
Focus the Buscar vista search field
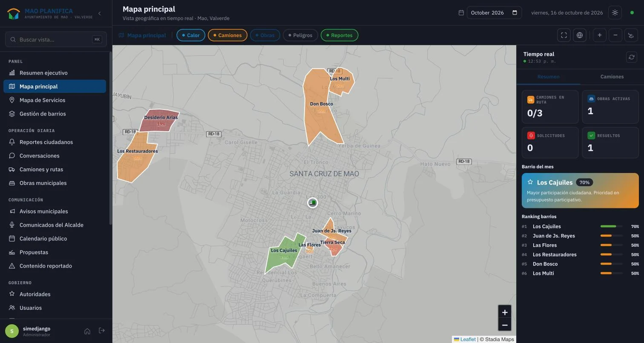[x=56, y=40]
